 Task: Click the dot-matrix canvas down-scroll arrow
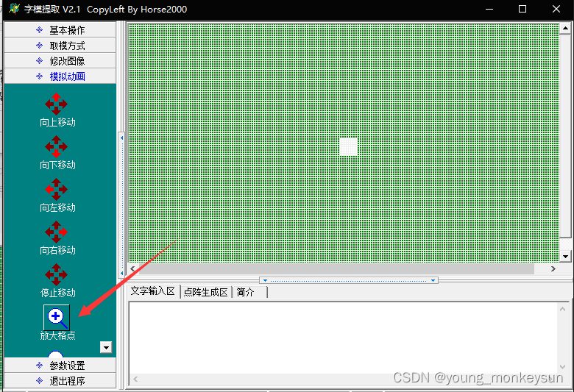pyautogui.click(x=565, y=257)
